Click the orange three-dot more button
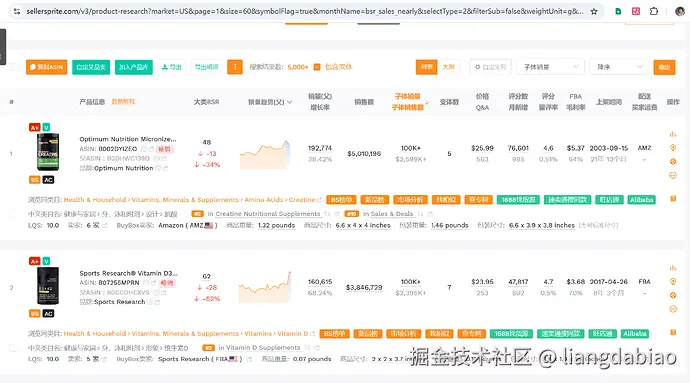Screen dimensions: 690x383 point(235,67)
